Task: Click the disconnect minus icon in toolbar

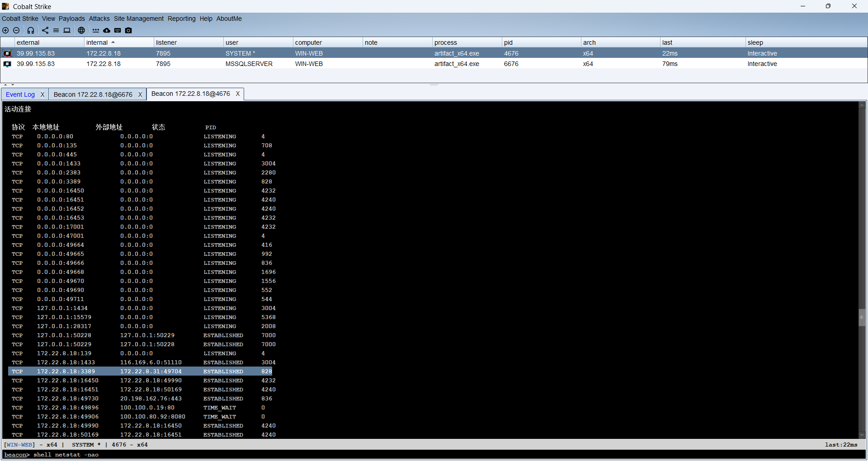Action: [16, 30]
